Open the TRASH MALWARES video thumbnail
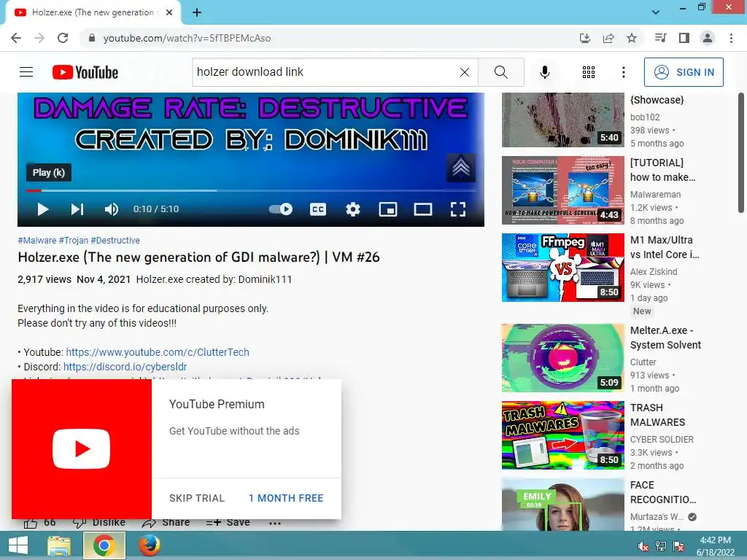The width and height of the screenshot is (747, 560). tap(562, 435)
